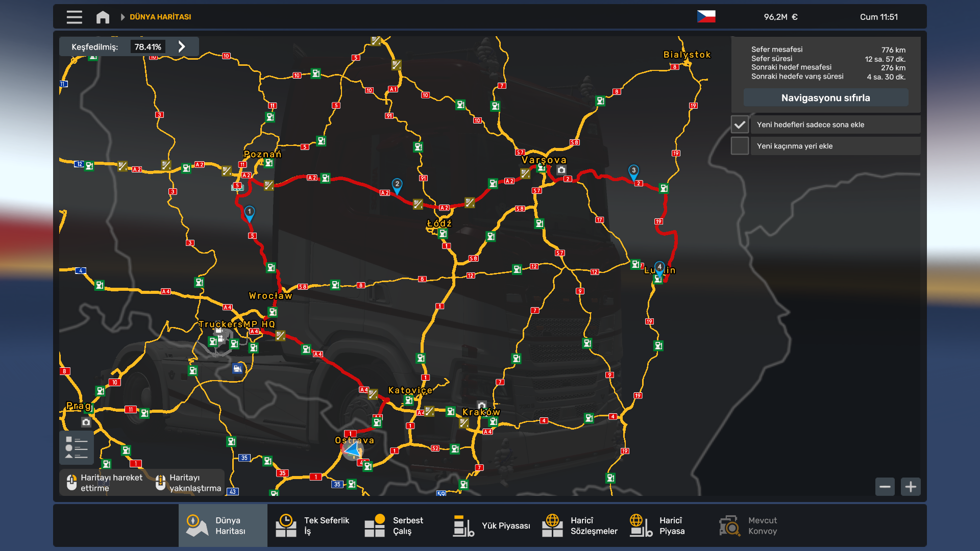Select waypoint marker 1 near Poznań
980x551 pixels.
pyautogui.click(x=249, y=213)
